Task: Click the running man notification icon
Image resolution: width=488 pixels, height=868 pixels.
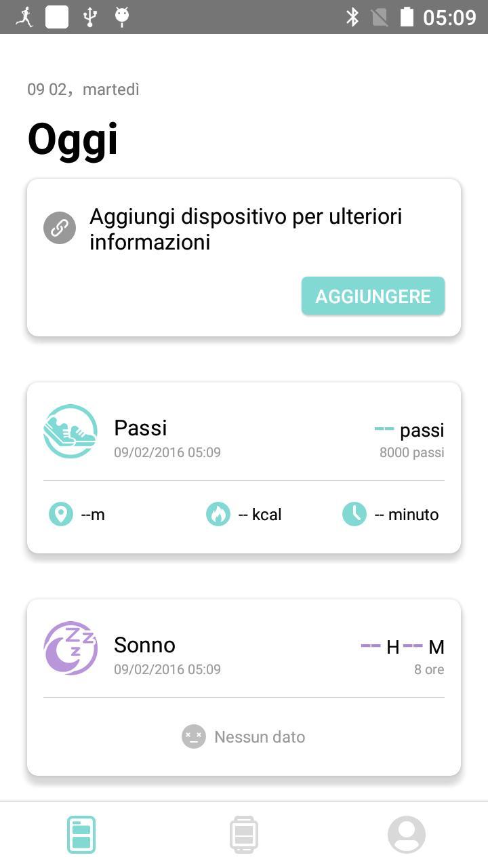Action: [24, 17]
